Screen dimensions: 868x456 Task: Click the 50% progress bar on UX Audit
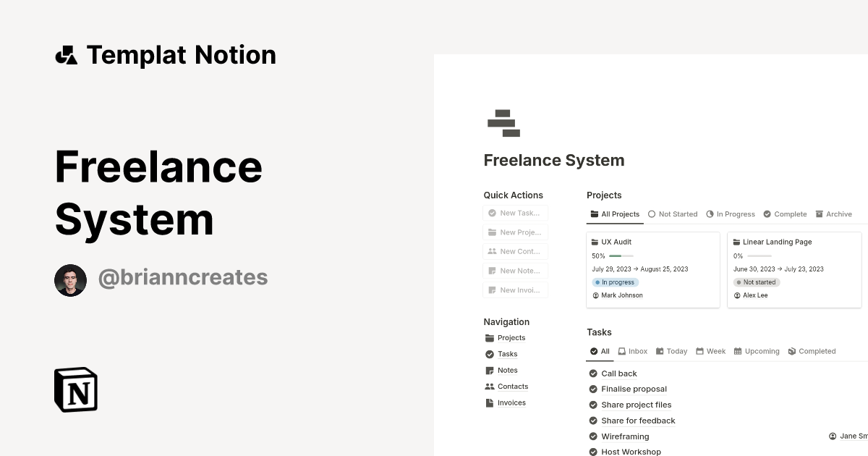coord(622,256)
